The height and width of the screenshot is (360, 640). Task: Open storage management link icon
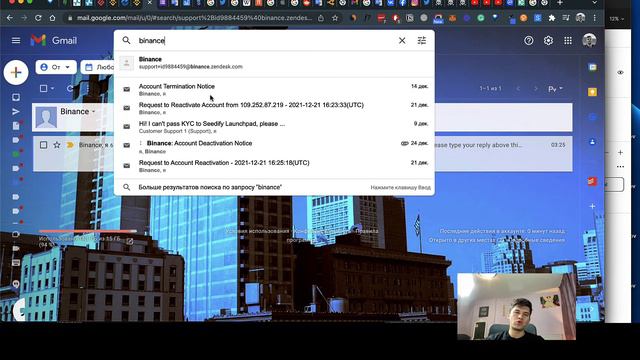click(130, 241)
